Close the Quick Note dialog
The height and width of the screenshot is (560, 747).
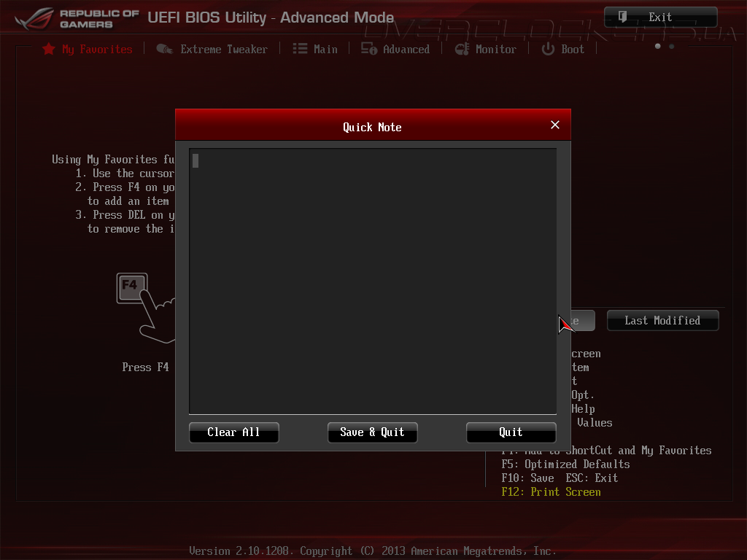coord(555,125)
